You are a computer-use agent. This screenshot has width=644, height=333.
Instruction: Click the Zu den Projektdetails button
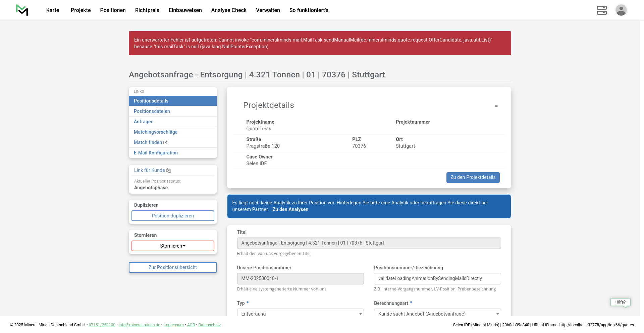(473, 178)
